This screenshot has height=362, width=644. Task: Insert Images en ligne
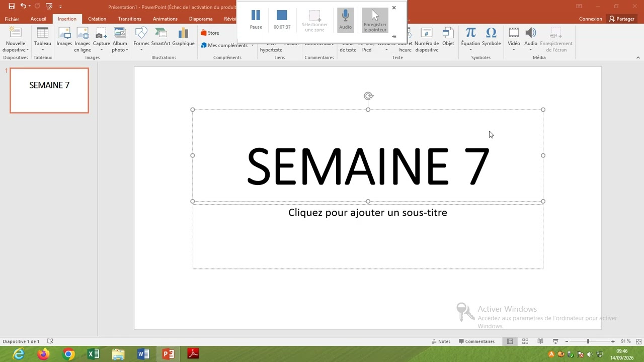pyautogui.click(x=83, y=40)
